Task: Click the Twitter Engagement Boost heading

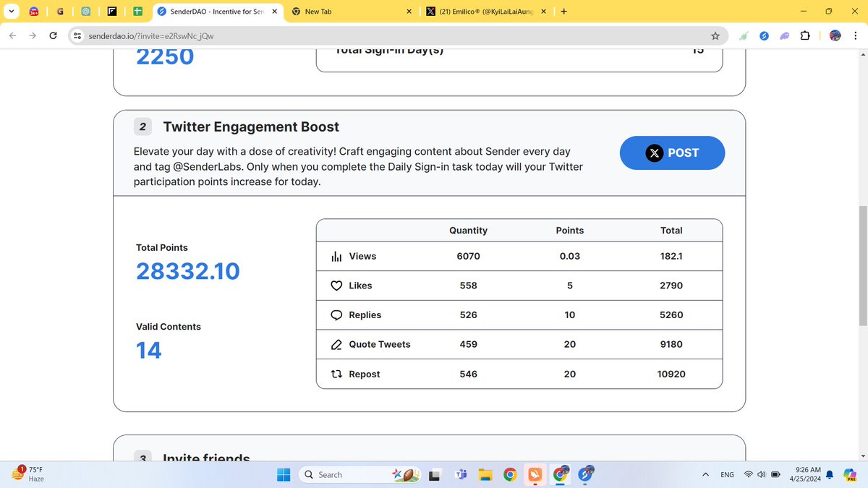Action: pos(251,127)
